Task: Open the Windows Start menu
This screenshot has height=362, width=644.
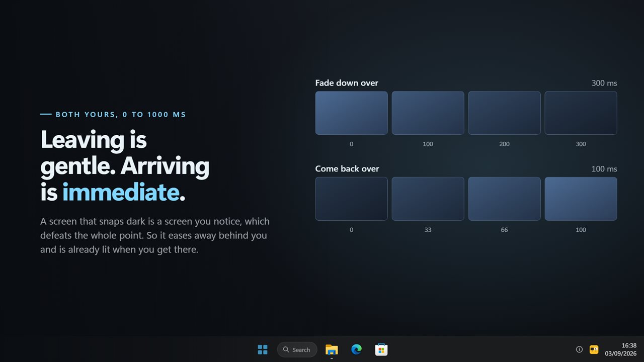Action: pos(263,349)
